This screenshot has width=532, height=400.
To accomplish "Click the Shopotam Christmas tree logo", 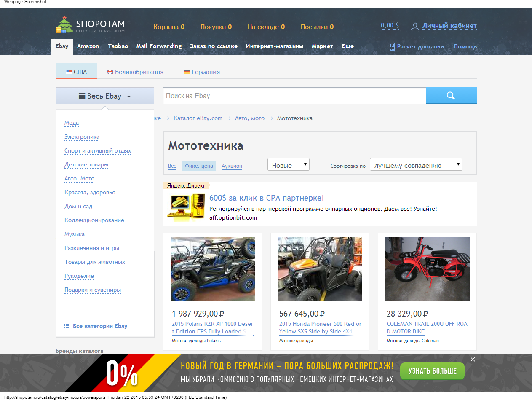I will (64, 24).
